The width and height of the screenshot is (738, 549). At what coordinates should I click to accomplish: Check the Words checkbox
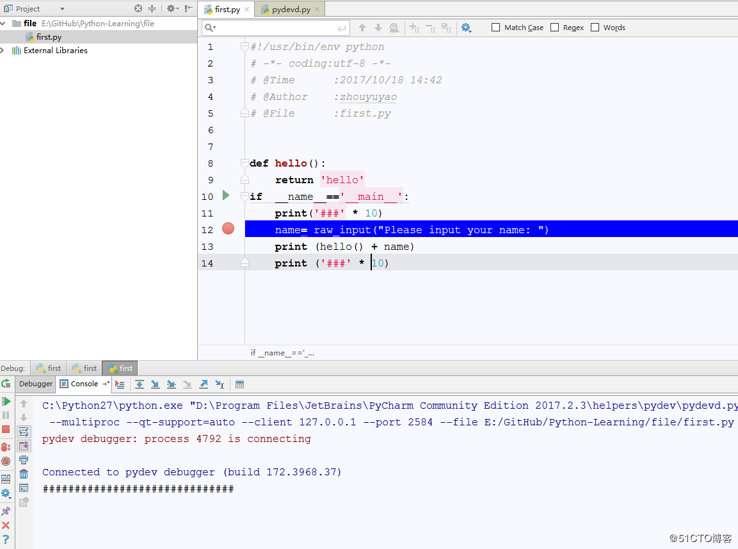[595, 28]
